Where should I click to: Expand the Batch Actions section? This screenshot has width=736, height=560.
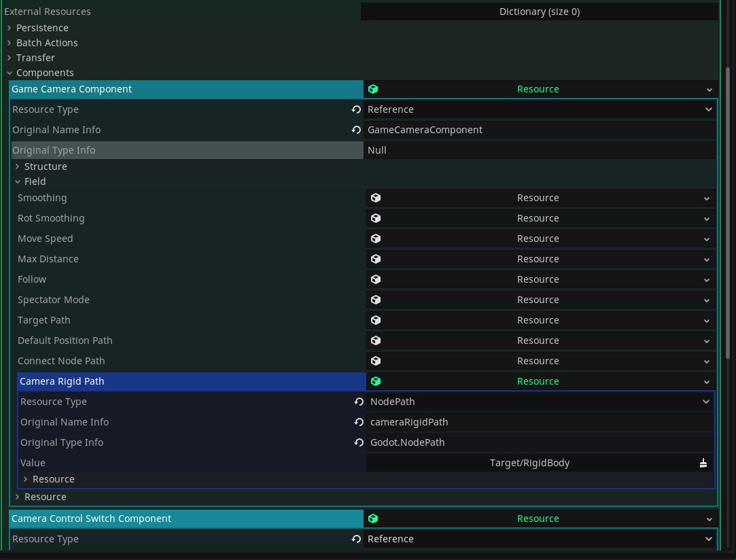[9, 43]
